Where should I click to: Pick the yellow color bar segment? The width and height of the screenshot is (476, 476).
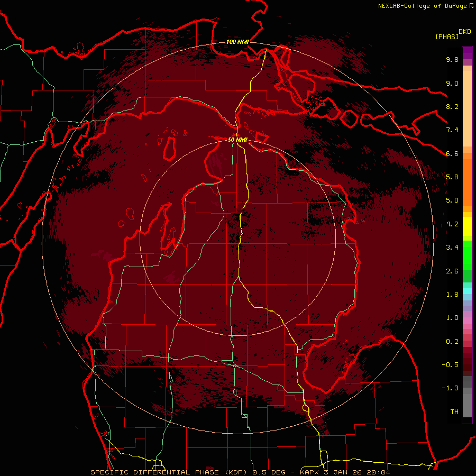[467, 226]
